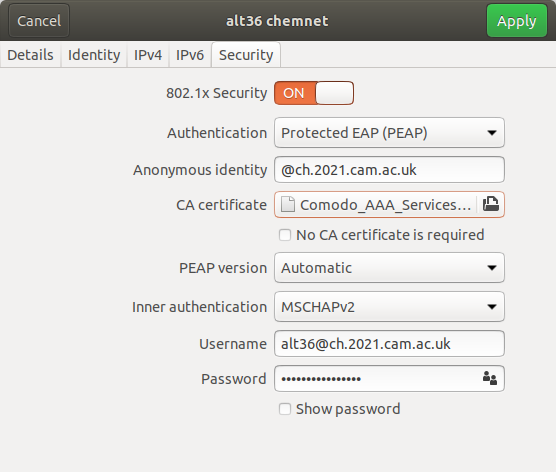Select the Security tab
556x472 pixels.
point(246,55)
